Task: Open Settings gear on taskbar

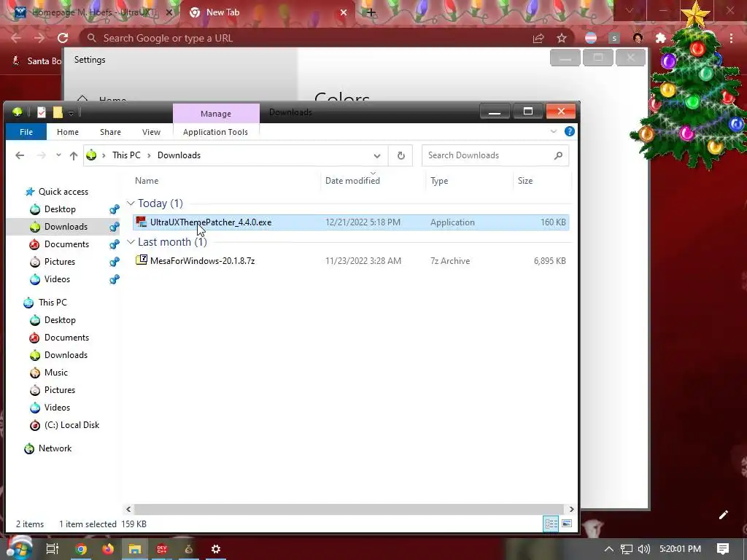Action: click(x=216, y=549)
